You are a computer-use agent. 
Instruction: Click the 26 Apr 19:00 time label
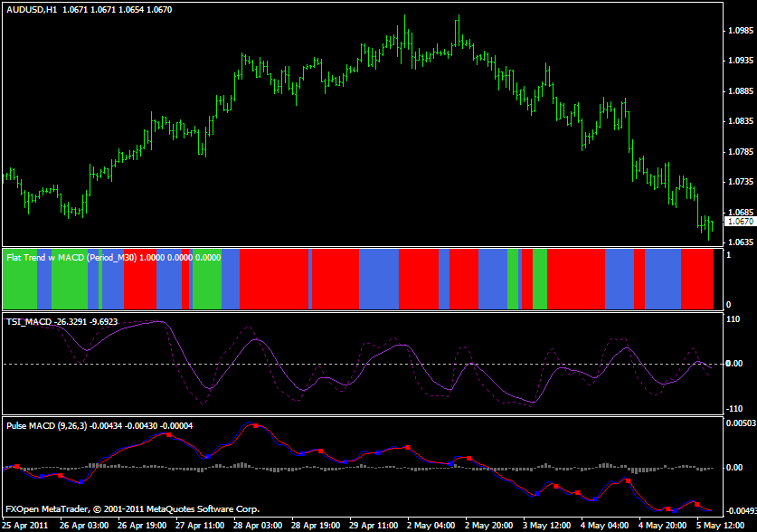142,526
